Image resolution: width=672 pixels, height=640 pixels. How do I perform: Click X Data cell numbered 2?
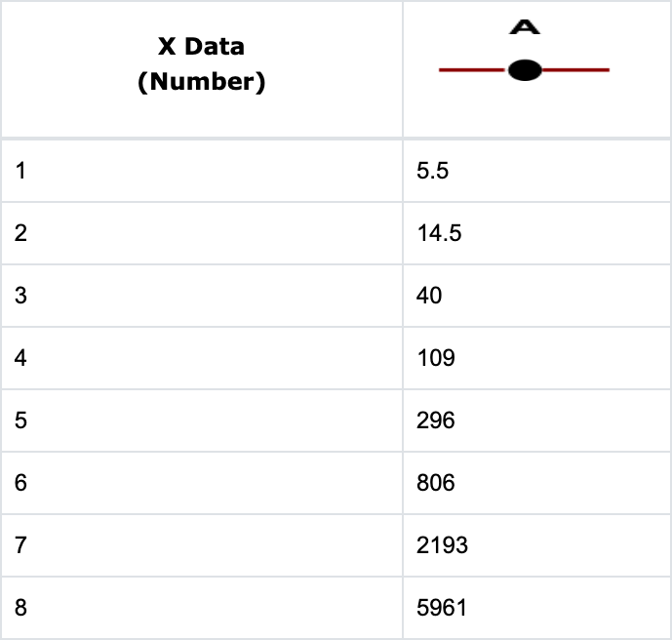20,233
